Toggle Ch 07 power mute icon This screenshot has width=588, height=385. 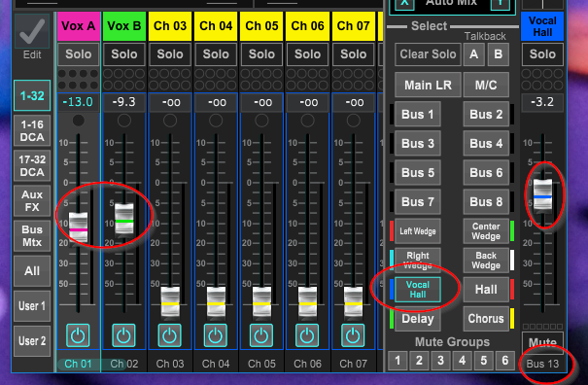pyautogui.click(x=353, y=335)
